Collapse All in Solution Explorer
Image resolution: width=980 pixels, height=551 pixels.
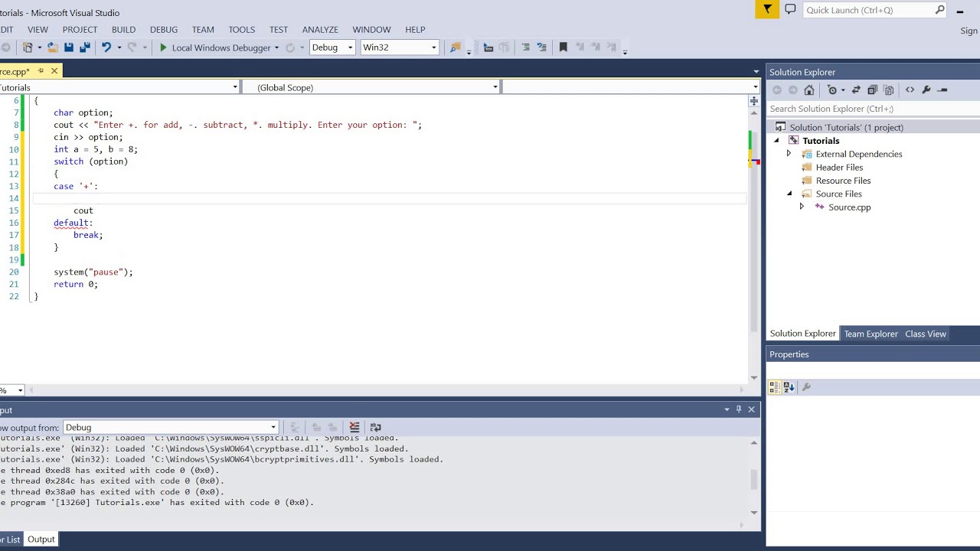click(872, 90)
